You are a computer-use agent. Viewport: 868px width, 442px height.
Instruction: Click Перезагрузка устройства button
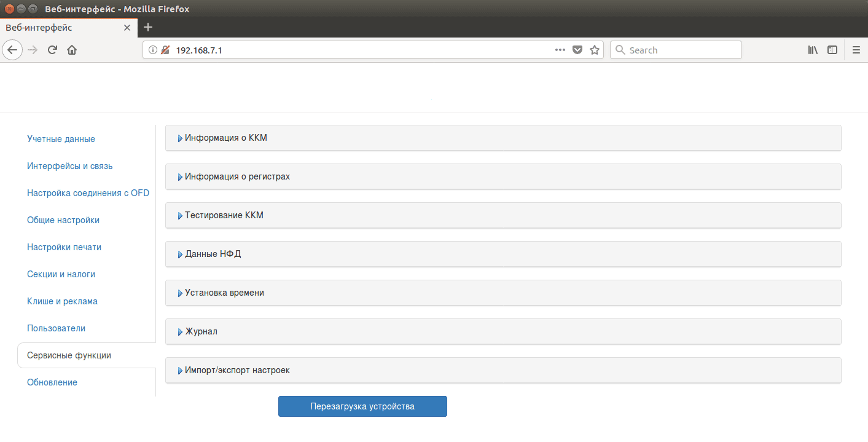point(362,406)
